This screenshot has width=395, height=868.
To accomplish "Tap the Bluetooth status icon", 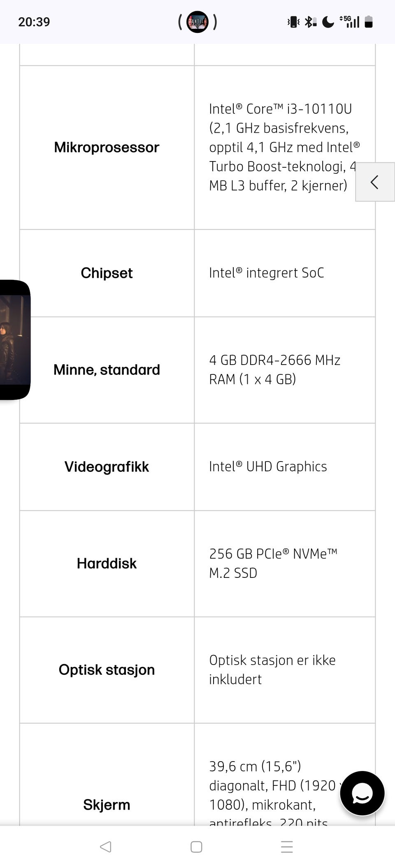I will (x=310, y=22).
